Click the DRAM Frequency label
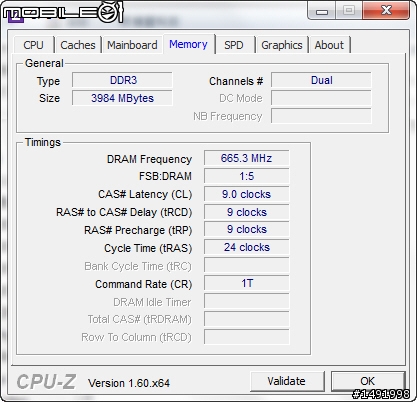This screenshot has width=417, height=402. tap(149, 159)
